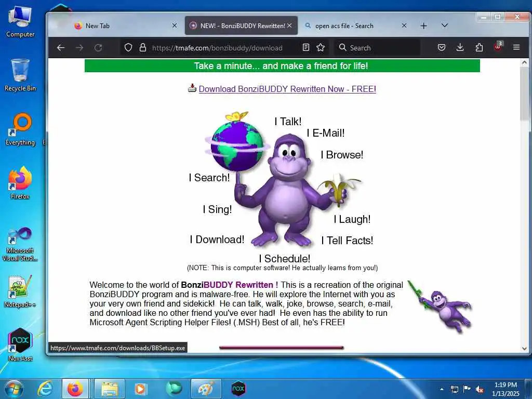The height and width of the screenshot is (399, 532).
Task: Open the Firefox hamburger application menu
Action: pos(516,47)
